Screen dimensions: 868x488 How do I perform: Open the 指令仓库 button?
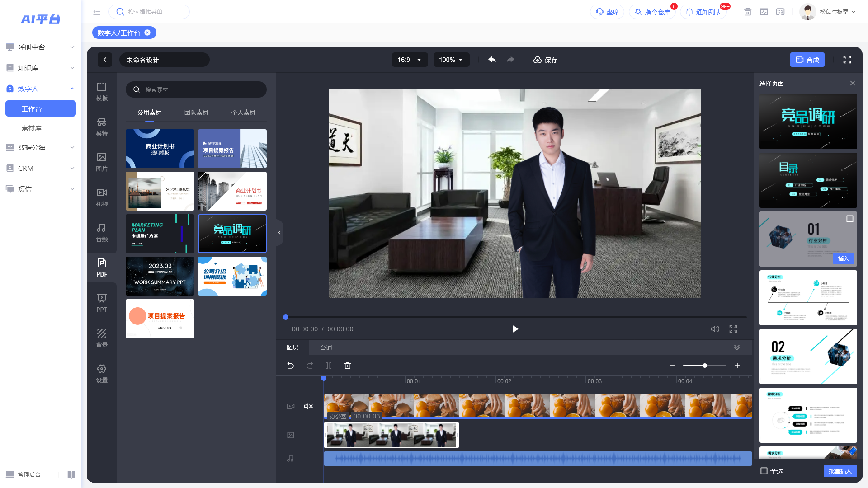pos(652,12)
